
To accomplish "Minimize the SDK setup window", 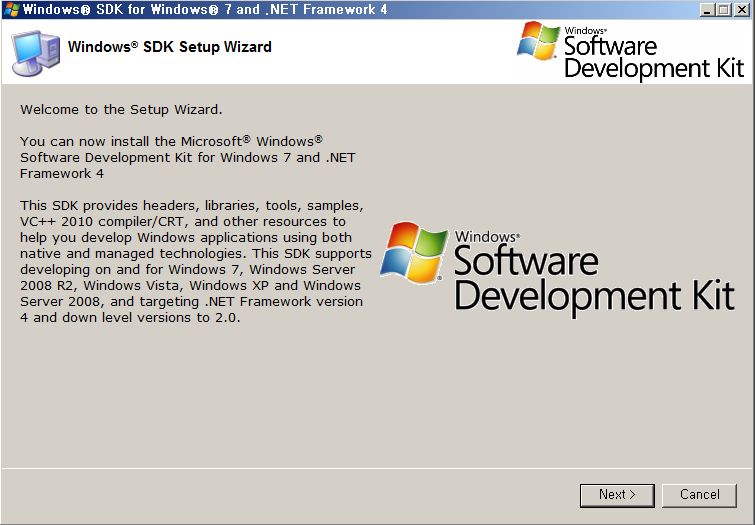I will (707, 10).
